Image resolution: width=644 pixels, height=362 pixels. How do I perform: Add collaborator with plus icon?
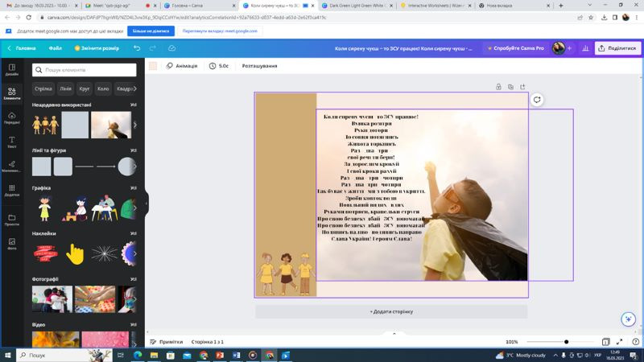tap(570, 48)
